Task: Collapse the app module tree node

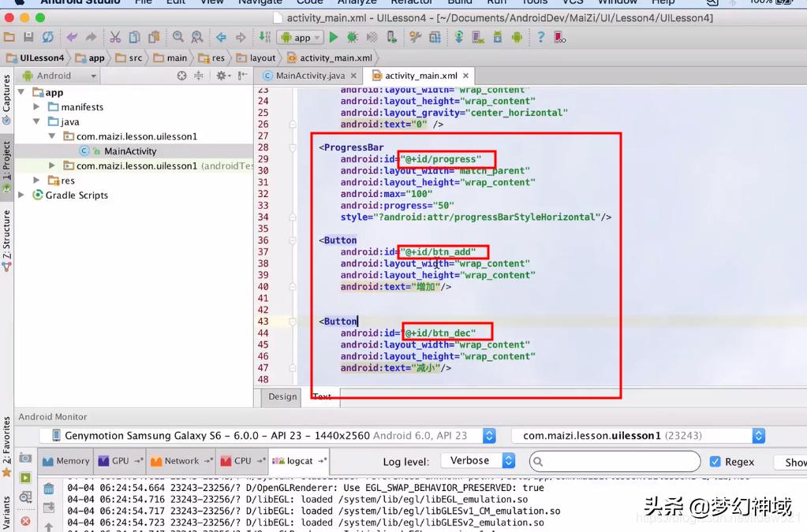Action: 22,92
